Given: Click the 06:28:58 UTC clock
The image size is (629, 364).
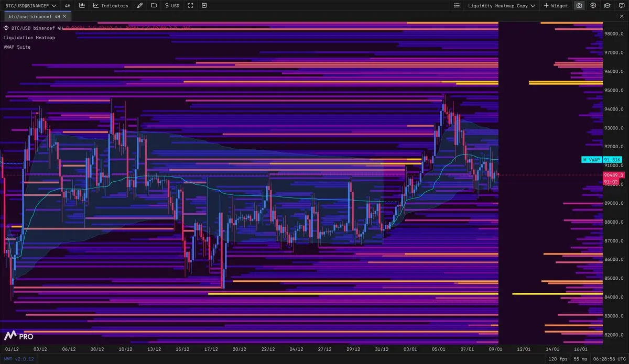Looking at the screenshot, I should [x=609, y=359].
